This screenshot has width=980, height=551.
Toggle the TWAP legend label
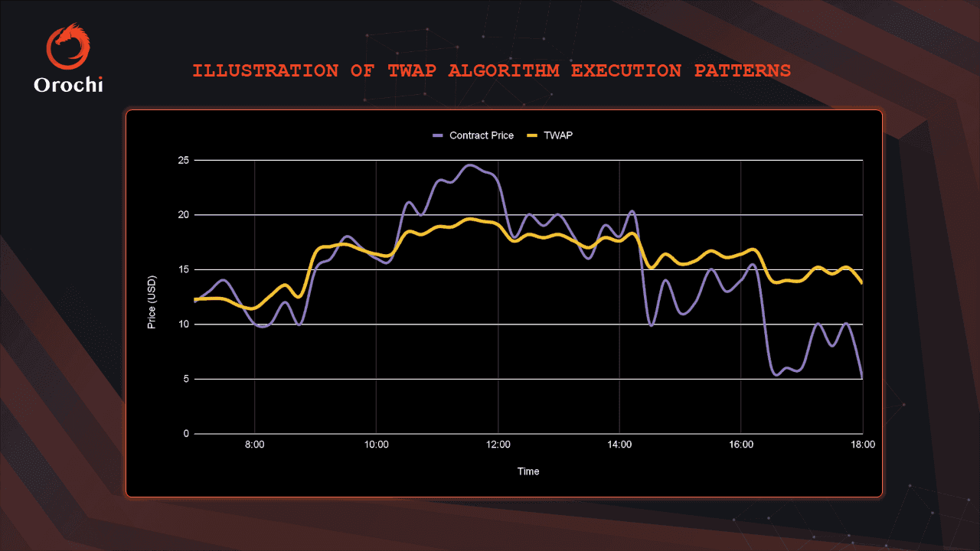[559, 135]
